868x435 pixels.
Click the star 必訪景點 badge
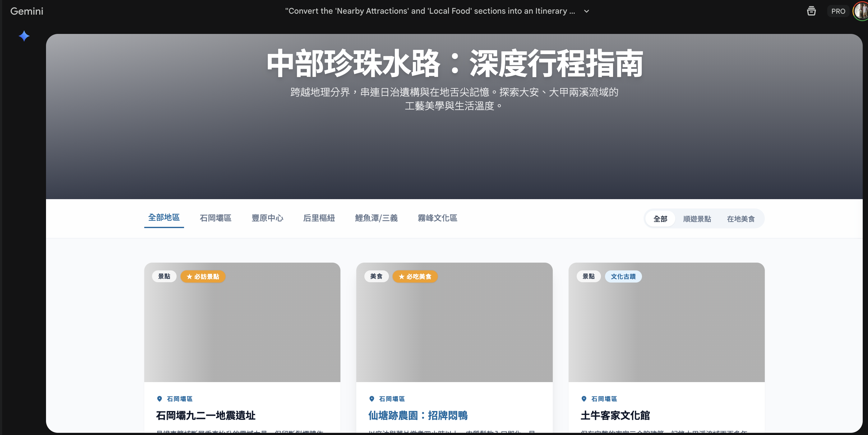tap(203, 277)
